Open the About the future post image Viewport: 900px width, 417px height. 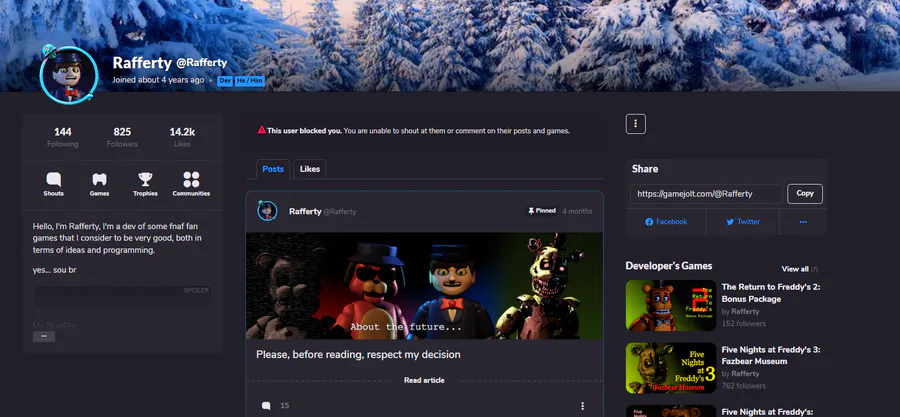coord(424,286)
